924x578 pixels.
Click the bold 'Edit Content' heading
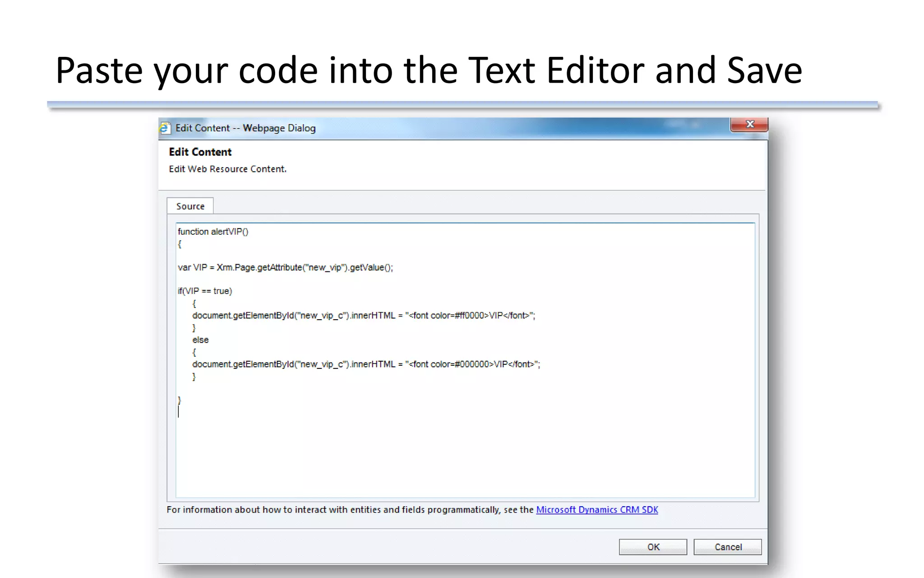[200, 152]
